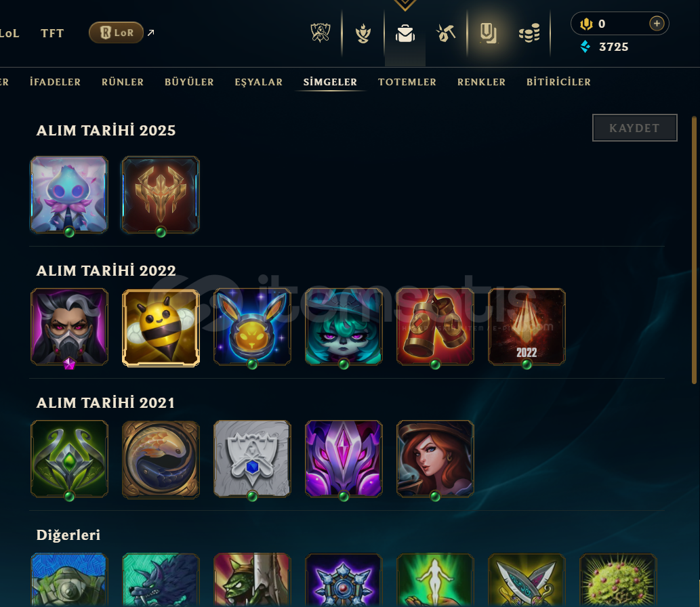Open the İFADELER tab

(x=56, y=82)
